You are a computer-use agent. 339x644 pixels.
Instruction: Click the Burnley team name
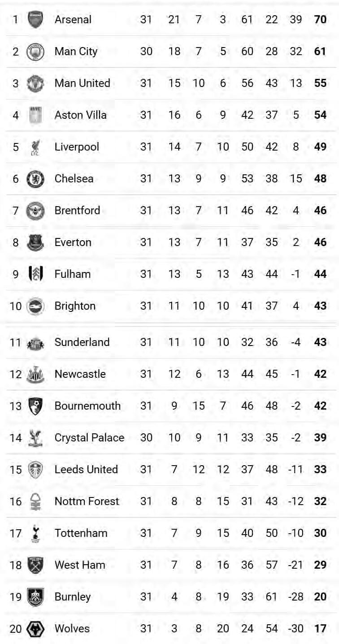[x=73, y=597]
